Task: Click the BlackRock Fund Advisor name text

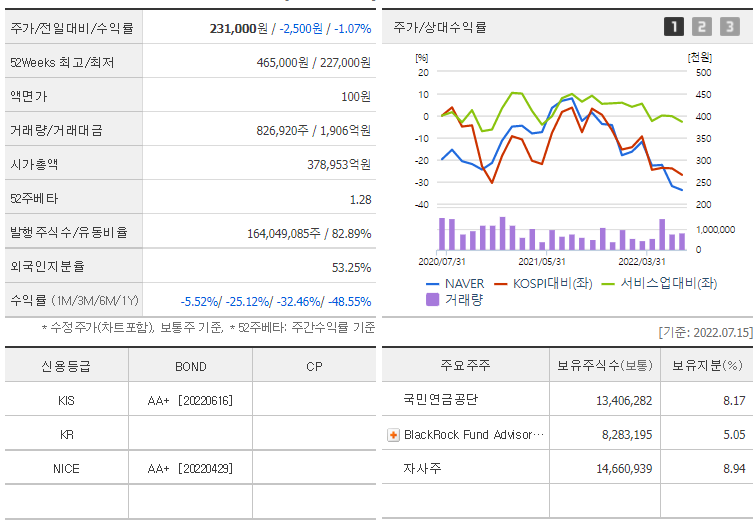Action: click(474, 435)
